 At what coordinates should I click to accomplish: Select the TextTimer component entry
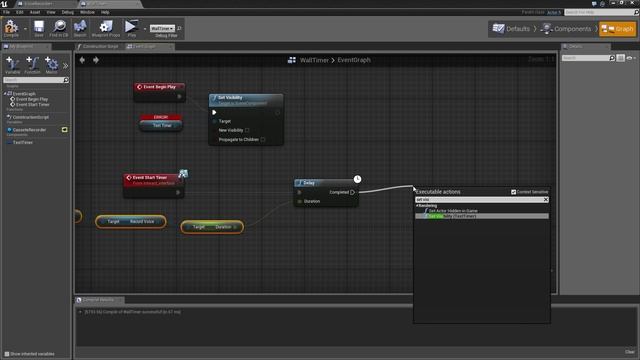pos(22,142)
